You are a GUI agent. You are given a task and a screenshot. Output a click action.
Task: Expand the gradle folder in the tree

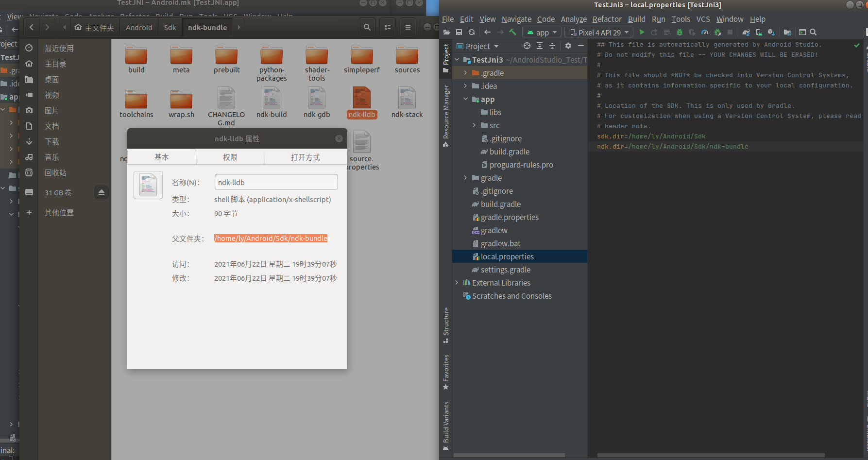465,178
